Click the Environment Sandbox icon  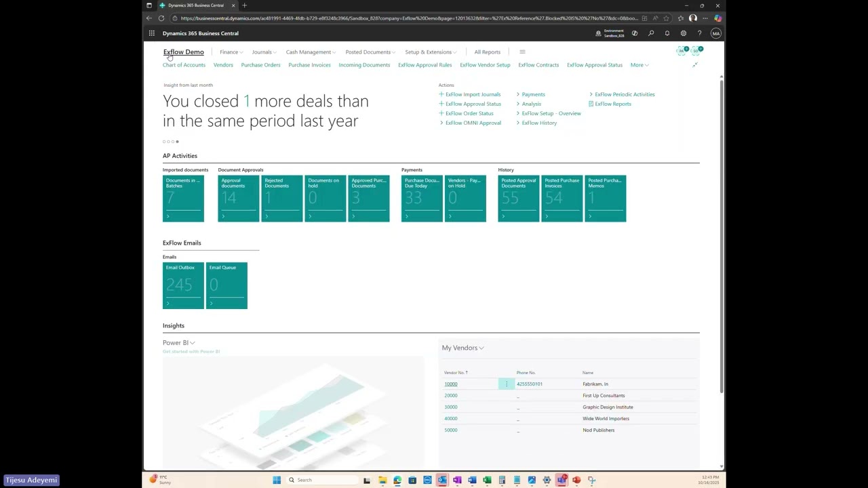point(598,33)
